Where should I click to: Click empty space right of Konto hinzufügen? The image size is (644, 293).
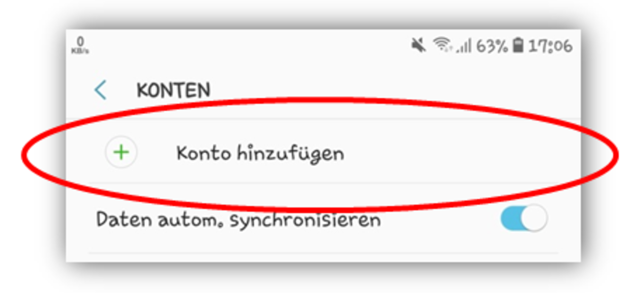pyautogui.click(x=453, y=153)
